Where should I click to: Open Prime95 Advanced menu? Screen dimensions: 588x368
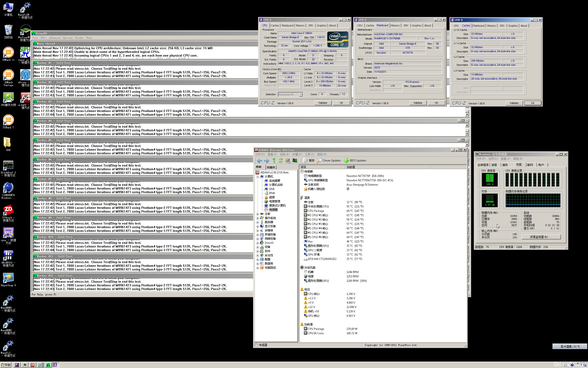54,38
